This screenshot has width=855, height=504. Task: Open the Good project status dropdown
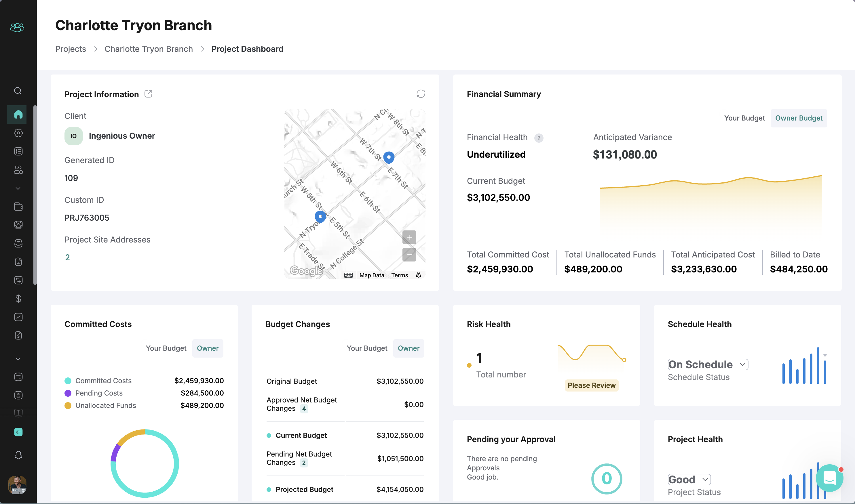(689, 480)
